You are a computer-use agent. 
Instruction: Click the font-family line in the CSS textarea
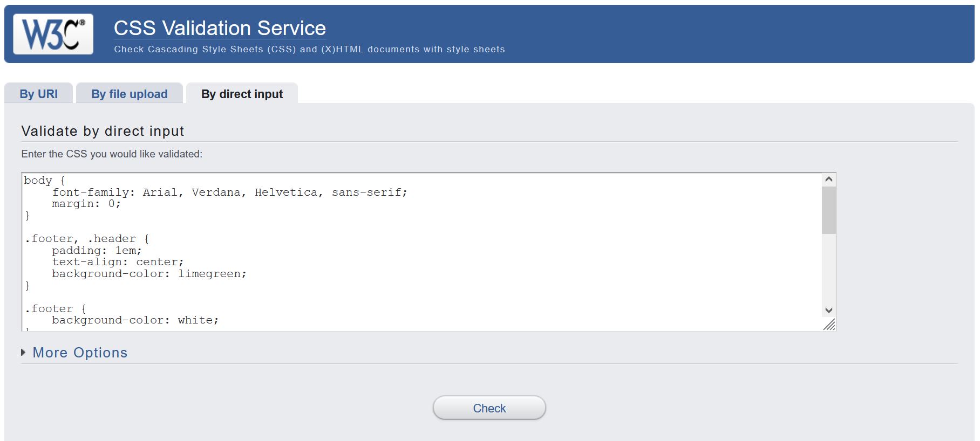[x=229, y=192]
